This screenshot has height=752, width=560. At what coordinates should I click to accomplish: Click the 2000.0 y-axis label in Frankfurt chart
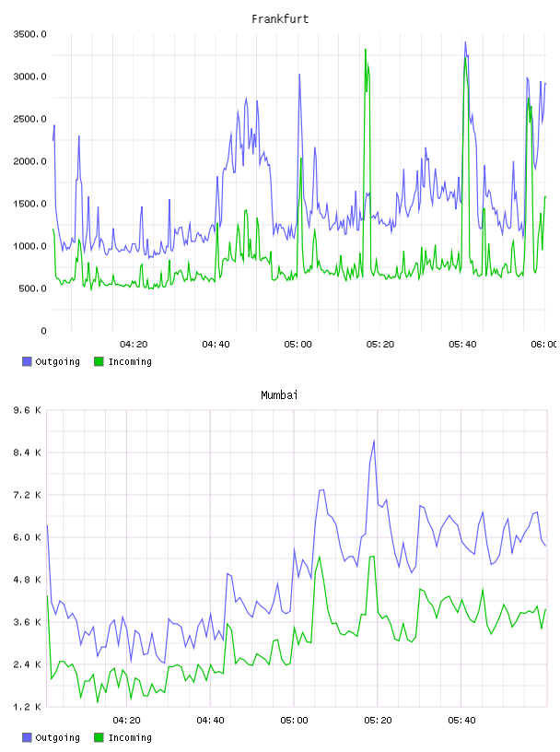tap(29, 161)
